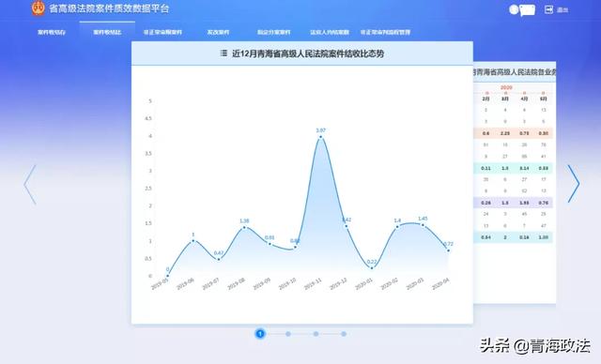
Task: Click the 省高级法院案件质效数据平台 title
Action: click(x=109, y=8)
